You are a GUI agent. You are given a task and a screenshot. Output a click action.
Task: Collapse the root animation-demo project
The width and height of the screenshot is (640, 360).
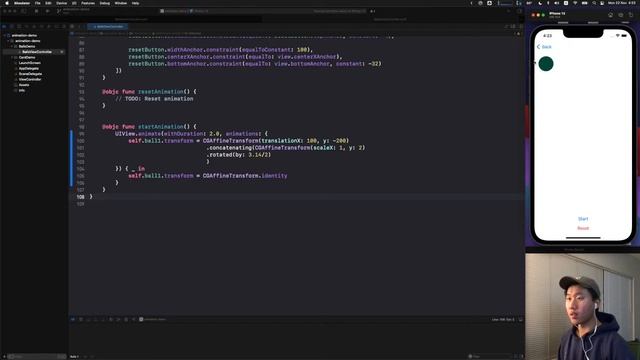point(4,36)
